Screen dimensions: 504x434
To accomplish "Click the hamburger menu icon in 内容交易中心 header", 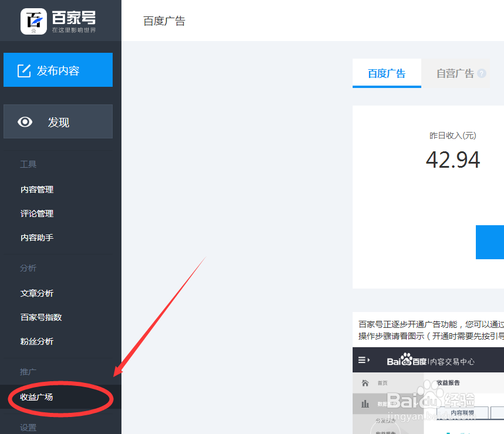I will tap(362, 360).
